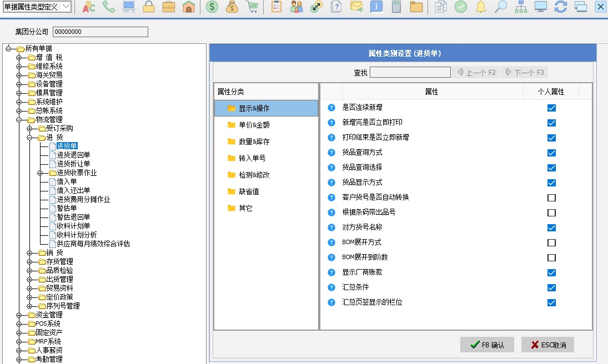Image resolution: width=608 pixels, height=364 pixels.
Task: Click the money bag toolbar icon
Action: point(232,7)
